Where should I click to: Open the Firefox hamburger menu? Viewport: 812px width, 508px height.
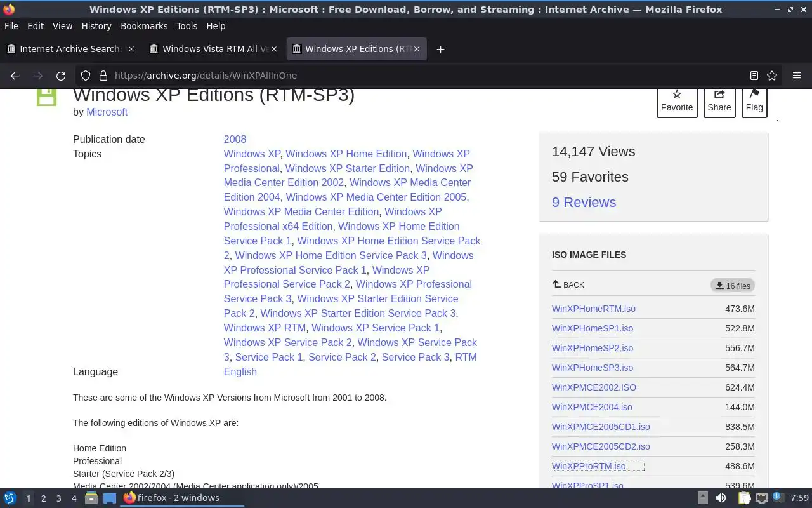[x=797, y=76]
